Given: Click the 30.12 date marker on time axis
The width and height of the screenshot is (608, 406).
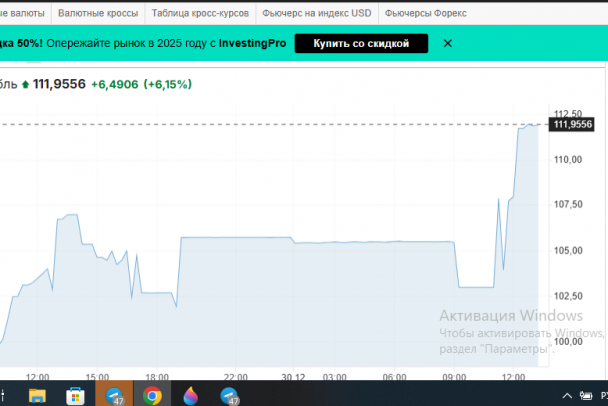Looking at the screenshot, I should tap(293, 377).
